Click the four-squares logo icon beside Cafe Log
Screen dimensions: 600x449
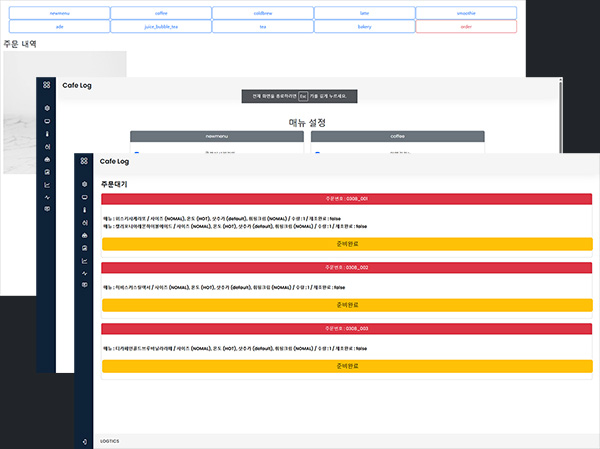coord(84,161)
